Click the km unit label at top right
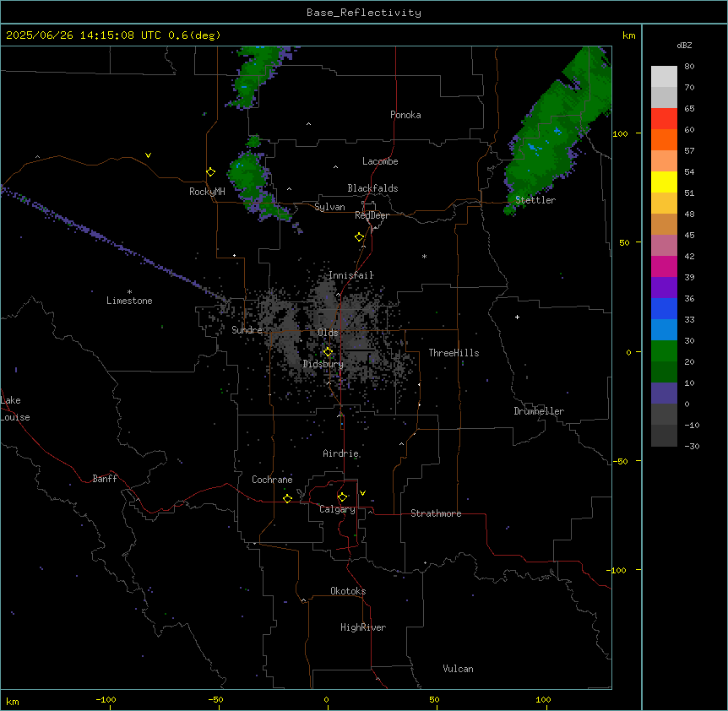 pos(628,35)
